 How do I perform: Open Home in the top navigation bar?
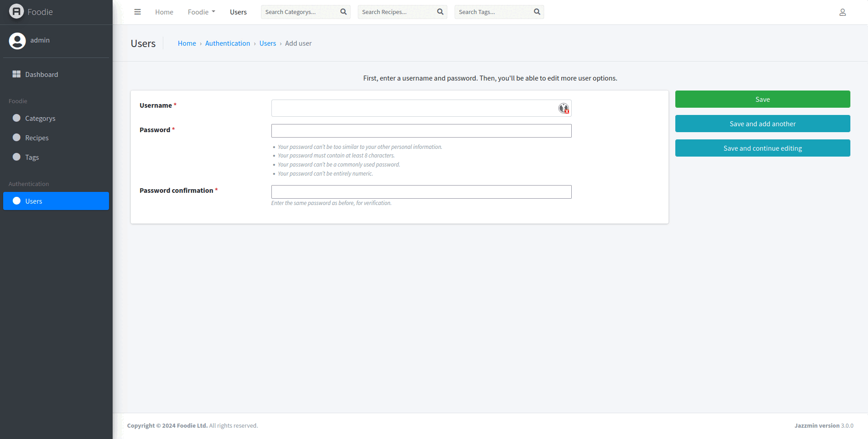164,12
